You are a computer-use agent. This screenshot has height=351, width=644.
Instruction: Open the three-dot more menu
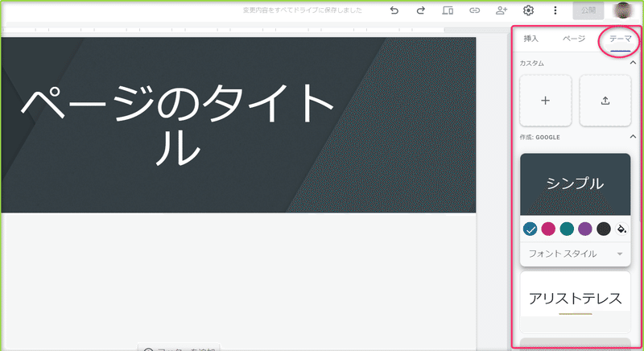point(555,10)
